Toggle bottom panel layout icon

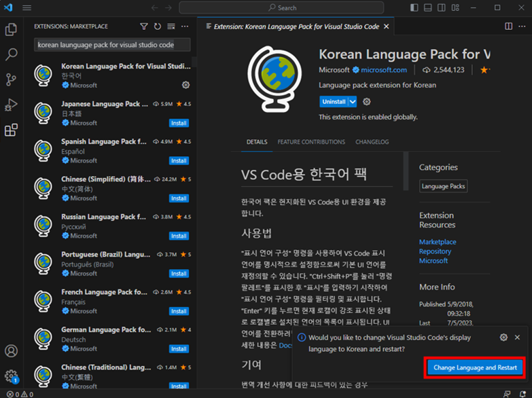click(427, 7)
